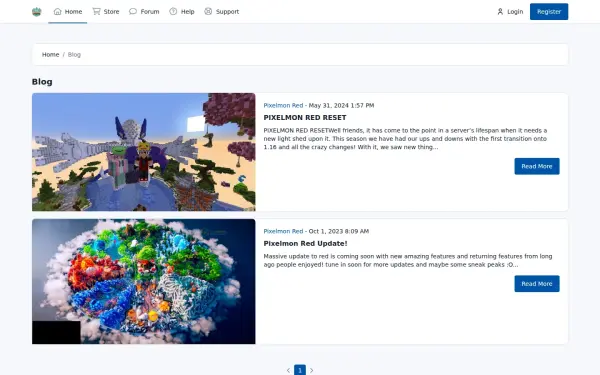This screenshot has height=375, width=600.
Task: Click the Oct 1, 2023 8:09 AM date text
Action: 339,231
